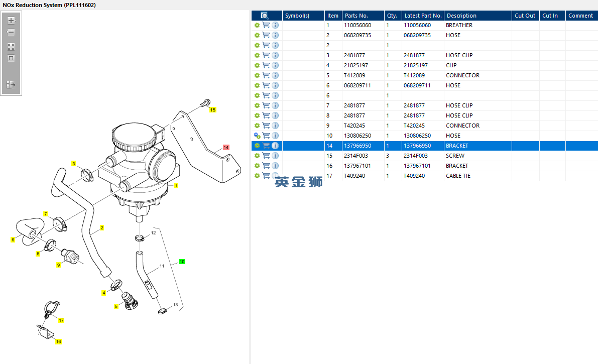Select callout 16 by lower bracket
The height and width of the screenshot is (364, 598).
point(58,341)
